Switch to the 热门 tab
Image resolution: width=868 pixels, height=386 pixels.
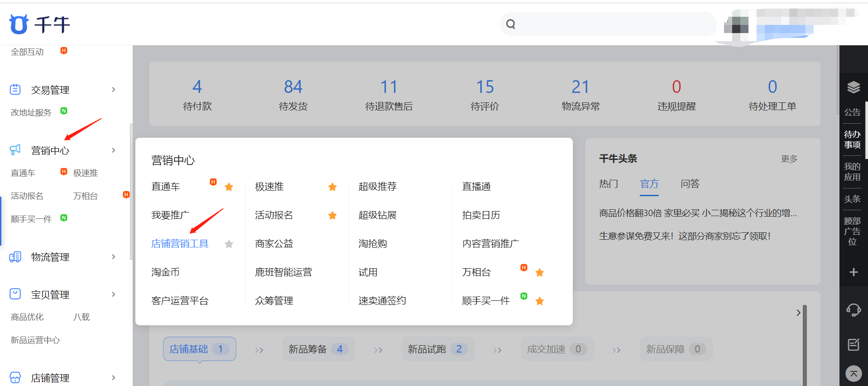(609, 183)
